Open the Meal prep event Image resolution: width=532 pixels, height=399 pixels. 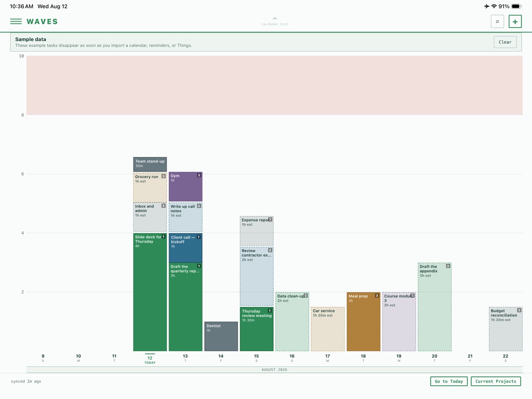(363, 322)
